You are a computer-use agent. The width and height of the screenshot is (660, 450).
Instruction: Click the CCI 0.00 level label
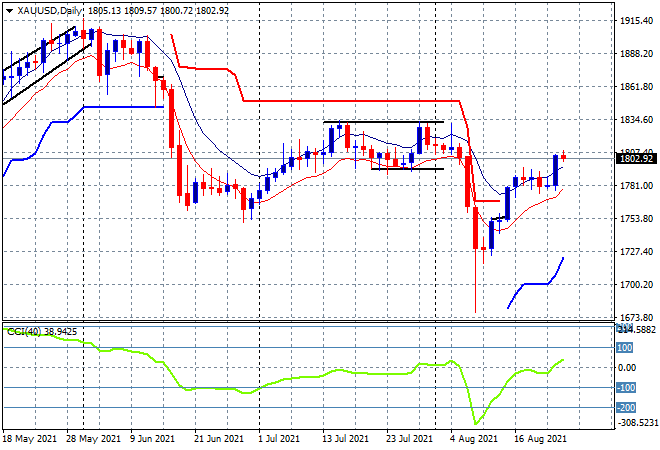[x=627, y=368]
